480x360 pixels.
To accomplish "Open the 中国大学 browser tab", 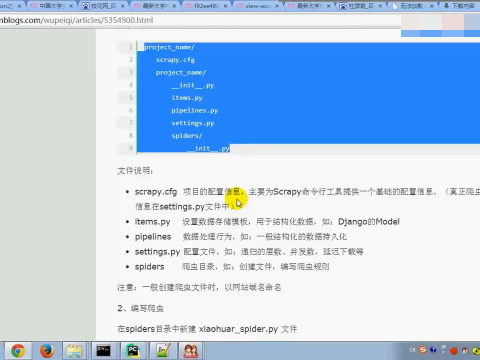I will [51, 6].
